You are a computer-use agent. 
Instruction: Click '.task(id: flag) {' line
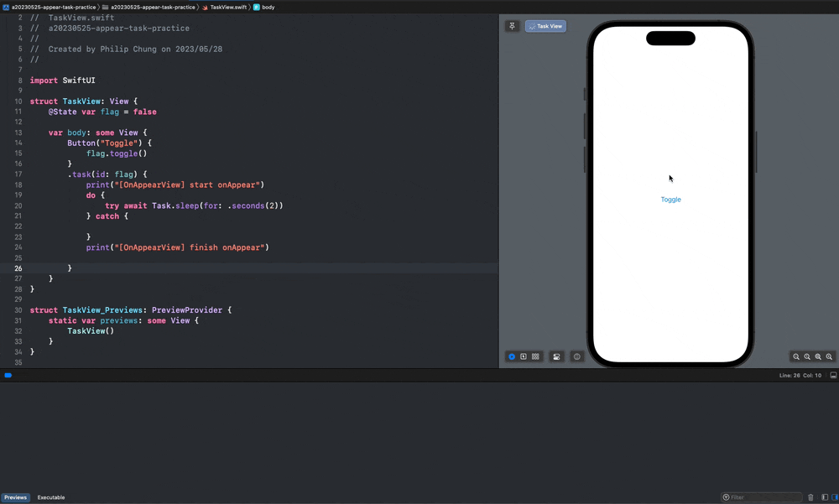click(x=107, y=174)
